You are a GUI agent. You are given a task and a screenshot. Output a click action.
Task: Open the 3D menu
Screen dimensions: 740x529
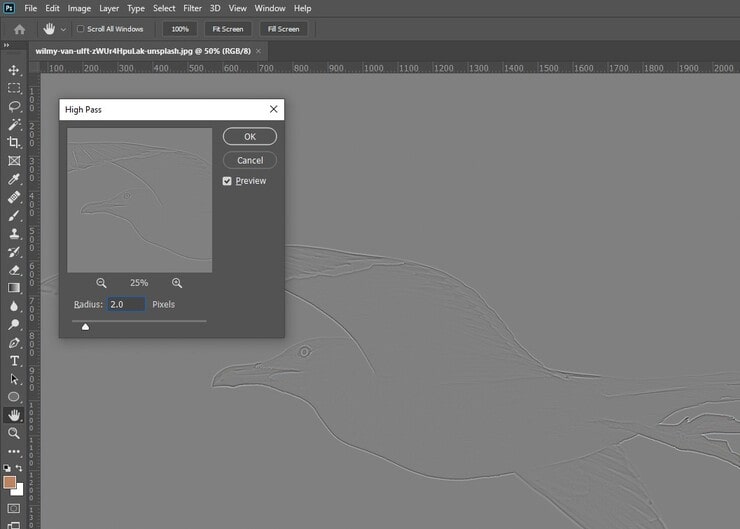coord(215,8)
